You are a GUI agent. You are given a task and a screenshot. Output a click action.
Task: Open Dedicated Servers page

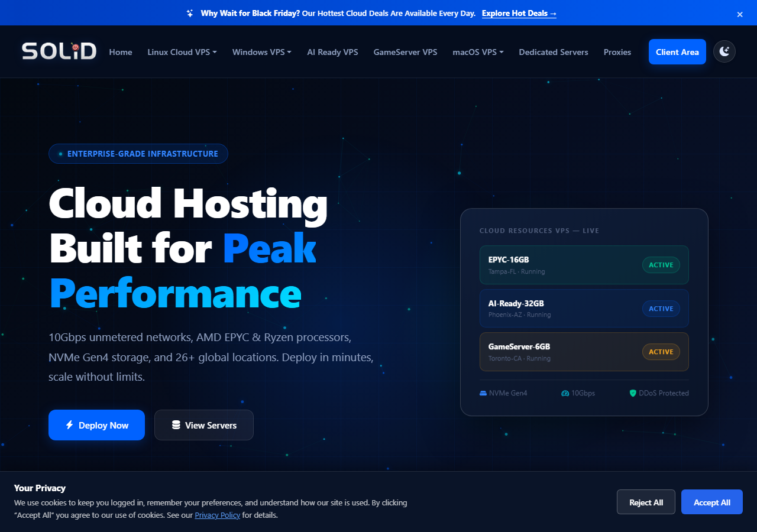tap(554, 52)
